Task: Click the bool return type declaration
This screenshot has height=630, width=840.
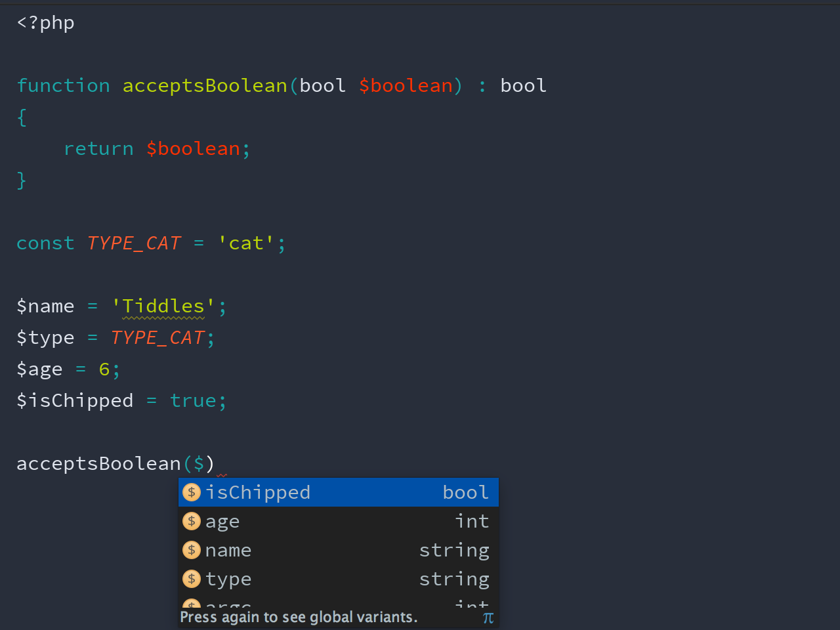Action: click(x=523, y=86)
